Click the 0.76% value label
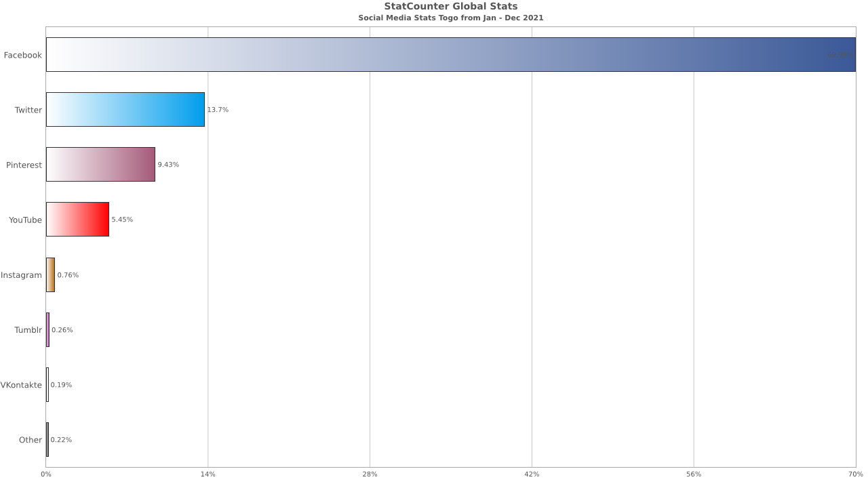 click(x=68, y=275)
